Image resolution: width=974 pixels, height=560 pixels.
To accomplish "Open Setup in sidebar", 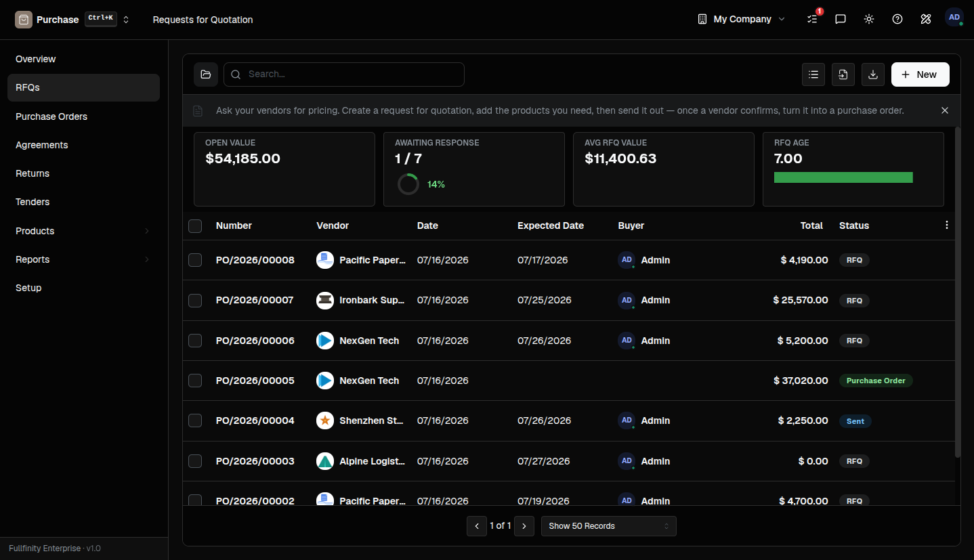I will pyautogui.click(x=83, y=288).
